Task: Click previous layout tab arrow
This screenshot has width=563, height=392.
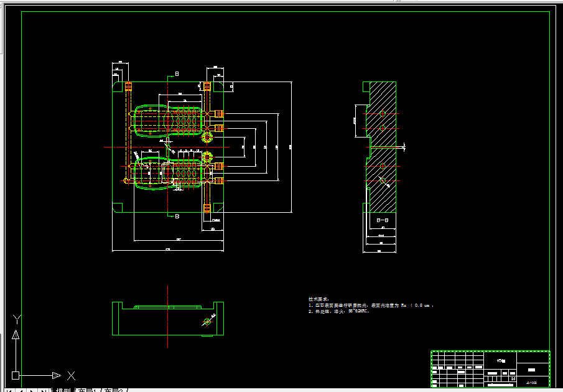Action: [x=22, y=390]
